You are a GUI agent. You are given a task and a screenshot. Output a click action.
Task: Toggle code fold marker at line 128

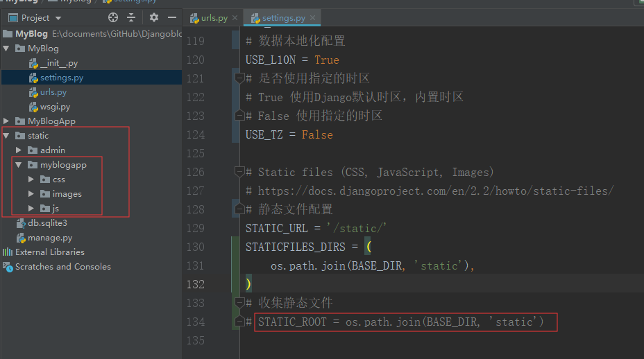point(240,209)
